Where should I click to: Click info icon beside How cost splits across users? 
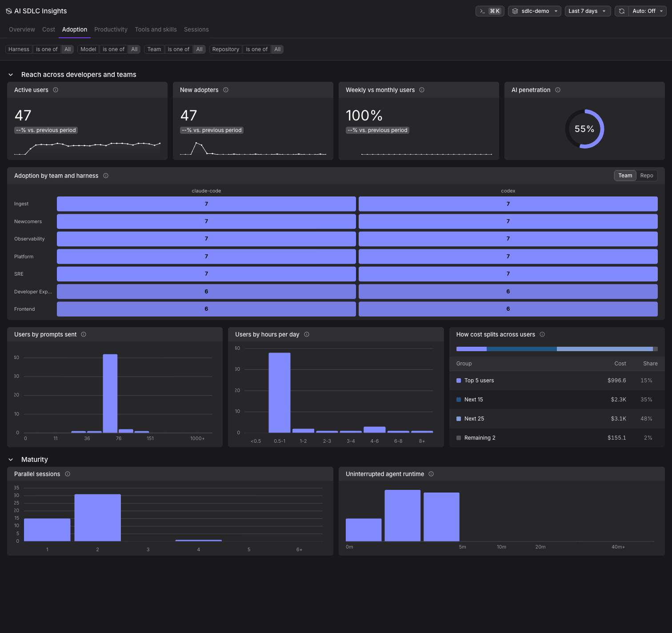click(x=542, y=334)
